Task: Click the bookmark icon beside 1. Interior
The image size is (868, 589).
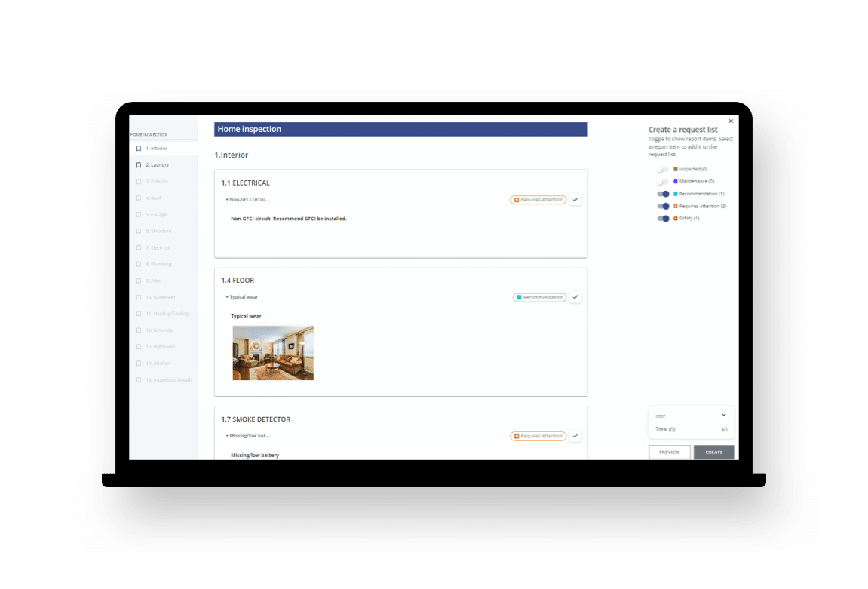Action: coord(139,149)
